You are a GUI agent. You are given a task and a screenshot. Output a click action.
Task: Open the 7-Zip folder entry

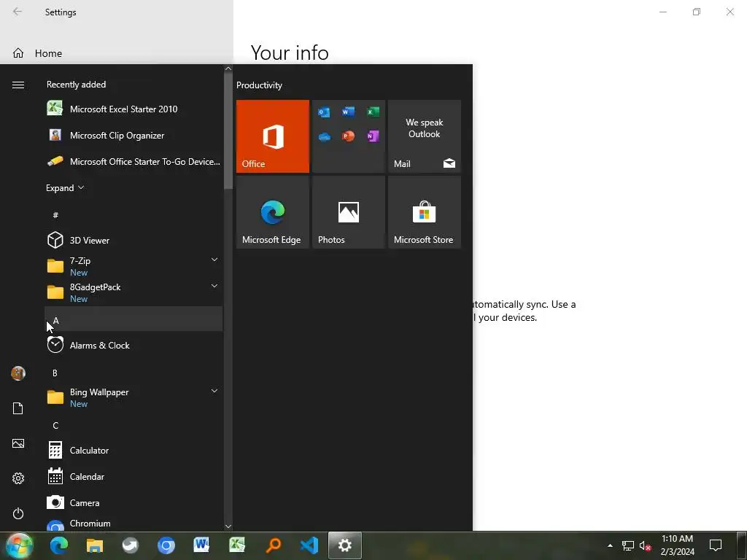click(x=133, y=267)
